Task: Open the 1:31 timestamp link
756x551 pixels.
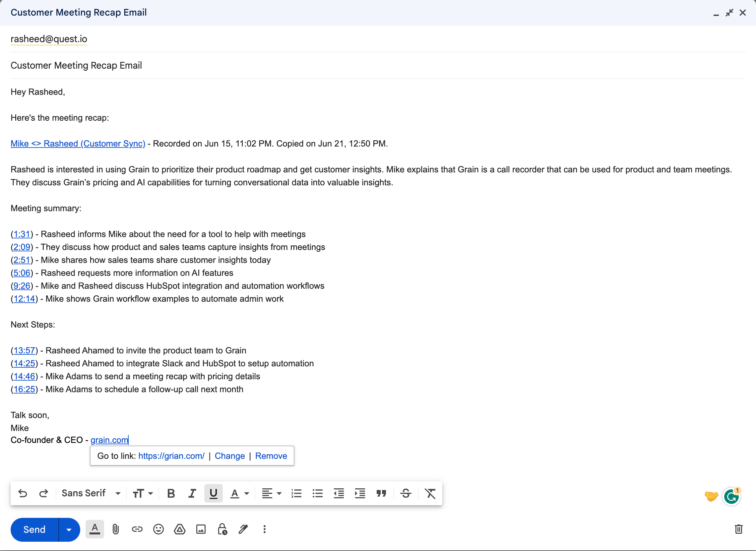Action: [22, 234]
